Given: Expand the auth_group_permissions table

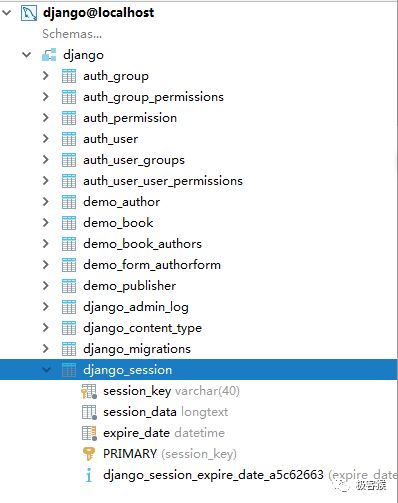Looking at the screenshot, I should (x=46, y=97).
